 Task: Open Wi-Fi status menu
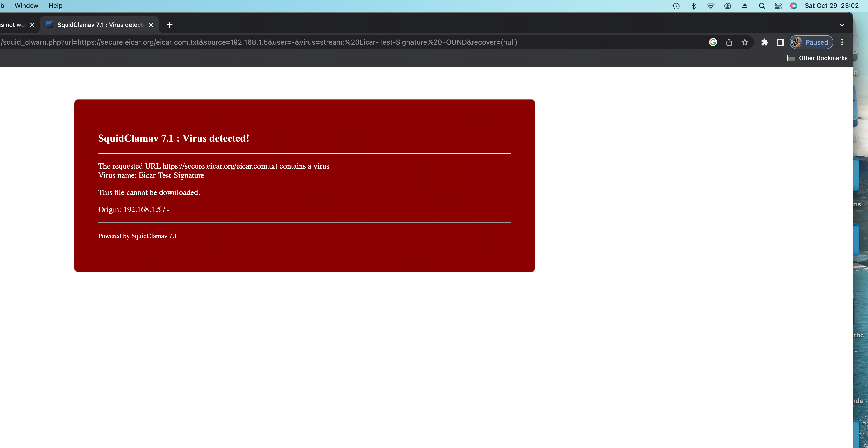pos(710,6)
